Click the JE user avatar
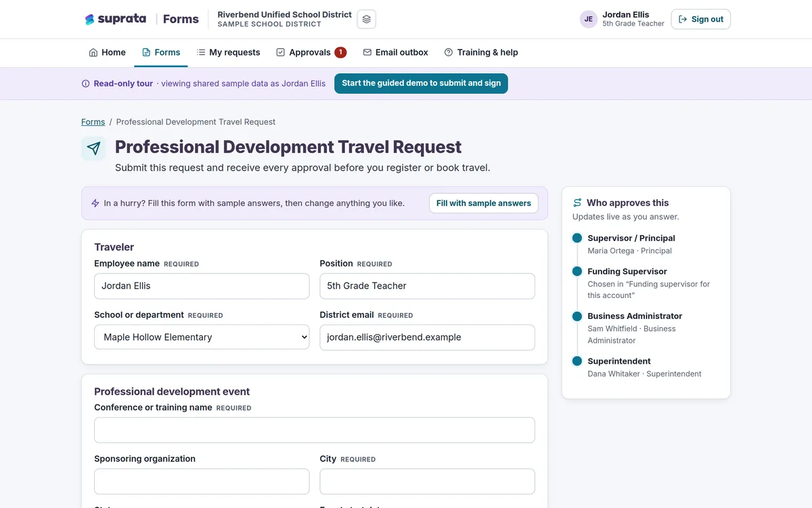 (589, 19)
